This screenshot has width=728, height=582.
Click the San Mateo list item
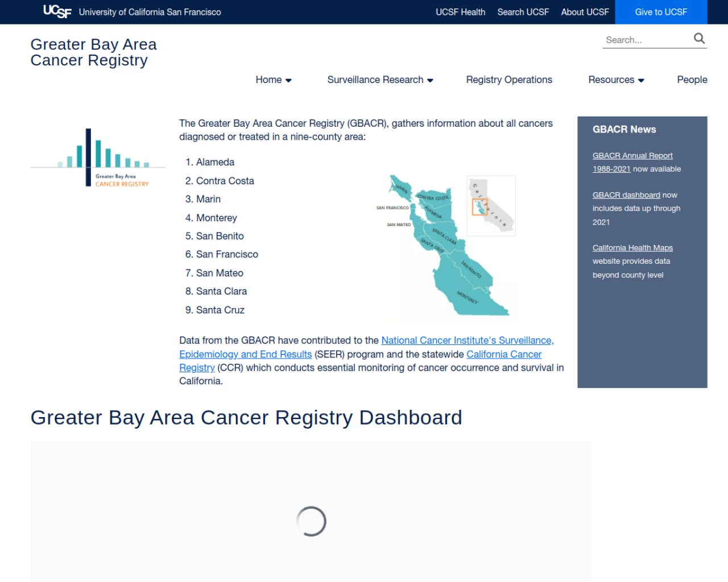220,273
